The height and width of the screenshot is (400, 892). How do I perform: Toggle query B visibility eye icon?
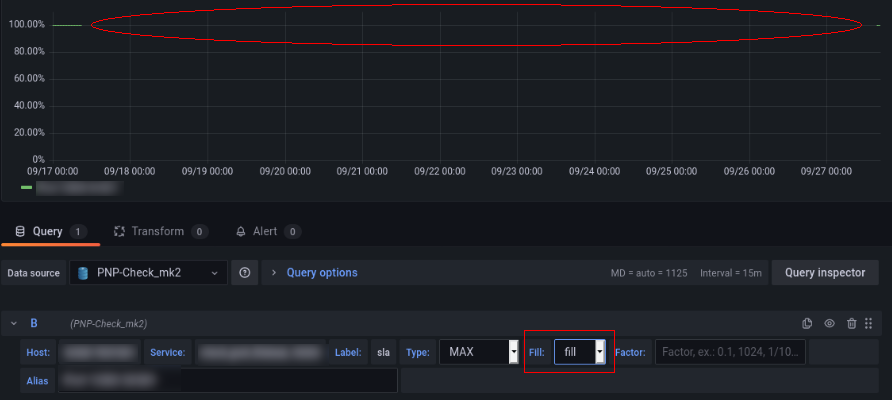(x=829, y=323)
